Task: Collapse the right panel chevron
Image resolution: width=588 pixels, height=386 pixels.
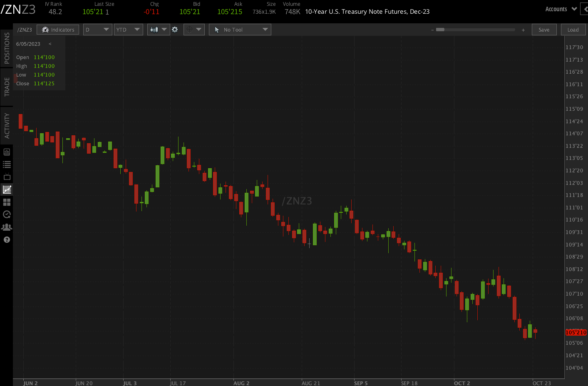Action: pyautogui.click(x=585, y=9)
